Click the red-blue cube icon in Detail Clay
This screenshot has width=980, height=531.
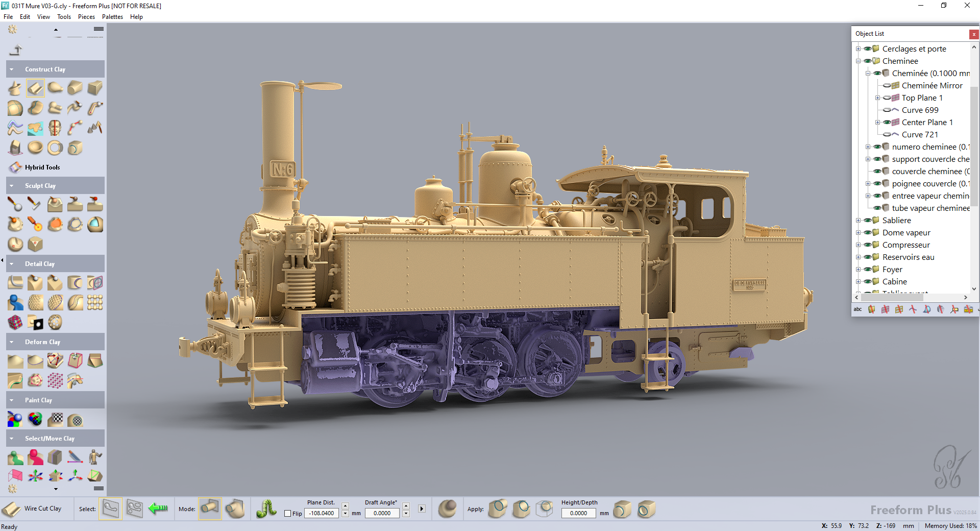click(15, 322)
